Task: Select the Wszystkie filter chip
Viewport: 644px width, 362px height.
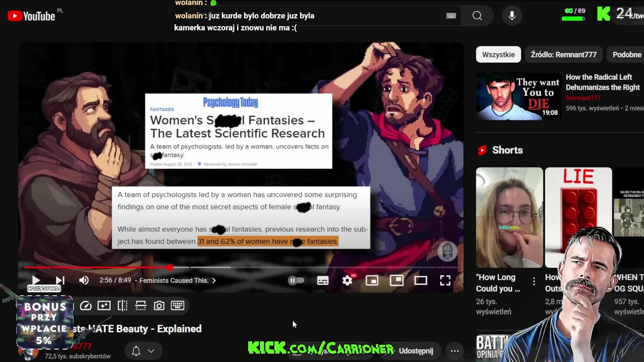Action: pos(498,54)
